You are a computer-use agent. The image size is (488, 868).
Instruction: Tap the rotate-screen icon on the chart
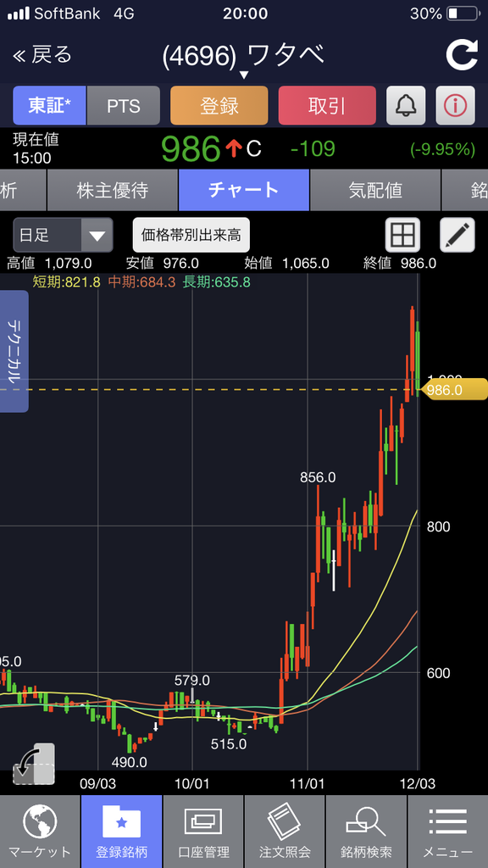coord(34,765)
